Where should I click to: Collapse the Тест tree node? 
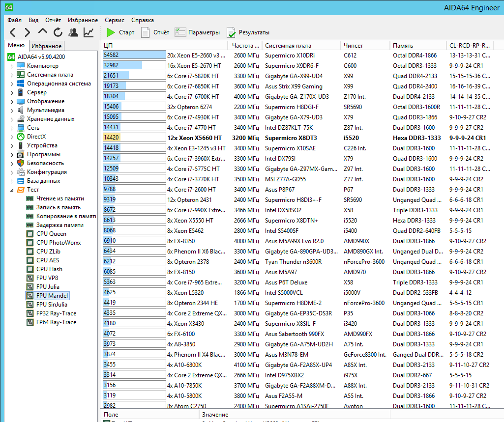click(12, 190)
